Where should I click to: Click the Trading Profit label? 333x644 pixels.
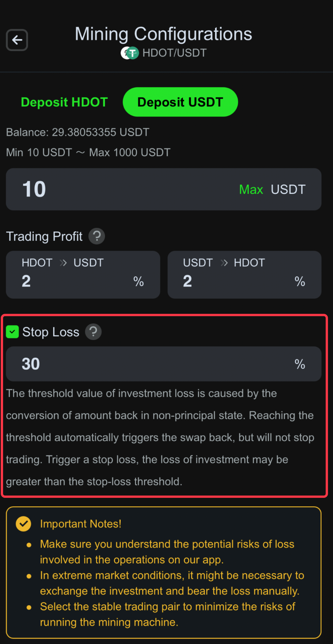coord(44,237)
